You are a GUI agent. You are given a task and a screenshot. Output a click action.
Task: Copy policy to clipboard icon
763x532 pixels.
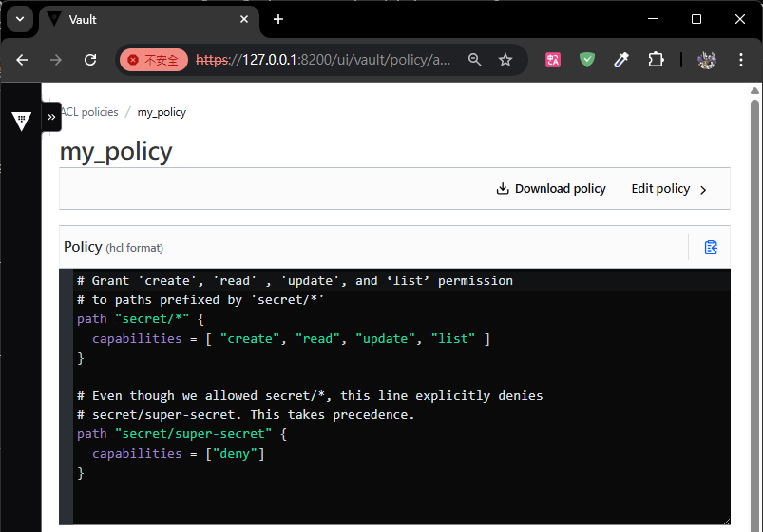[x=711, y=247]
